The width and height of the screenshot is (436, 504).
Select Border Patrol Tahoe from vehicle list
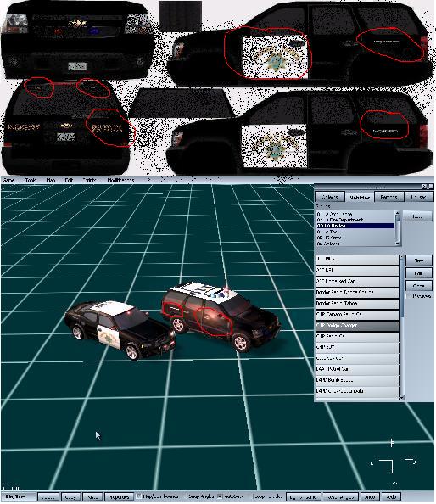pyautogui.click(x=357, y=303)
